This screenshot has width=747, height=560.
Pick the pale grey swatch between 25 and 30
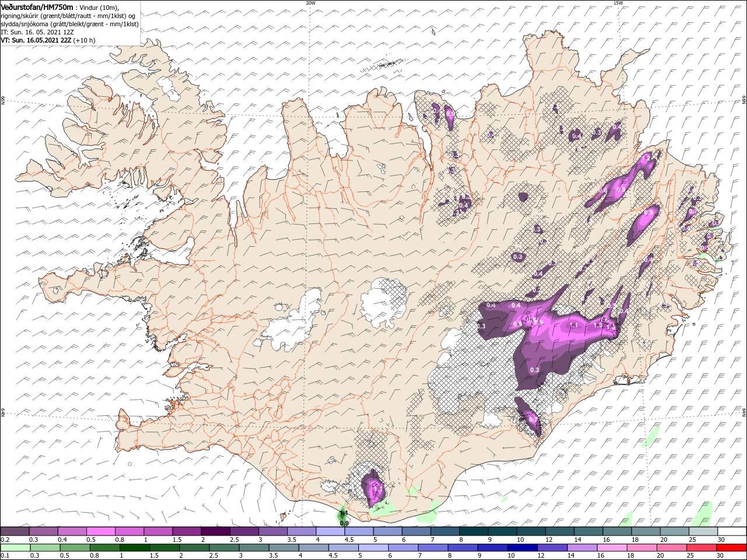point(704,531)
